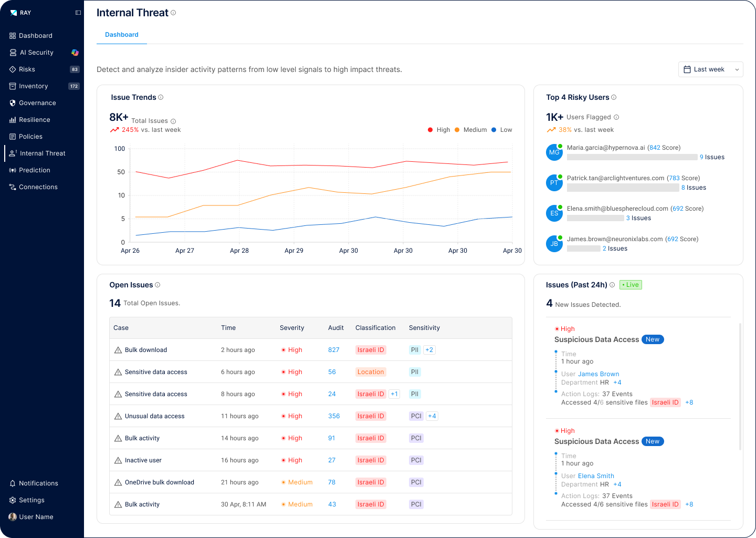Expand the +2 sensitivity tags on Bulk download
The image size is (756, 538).
coord(429,350)
